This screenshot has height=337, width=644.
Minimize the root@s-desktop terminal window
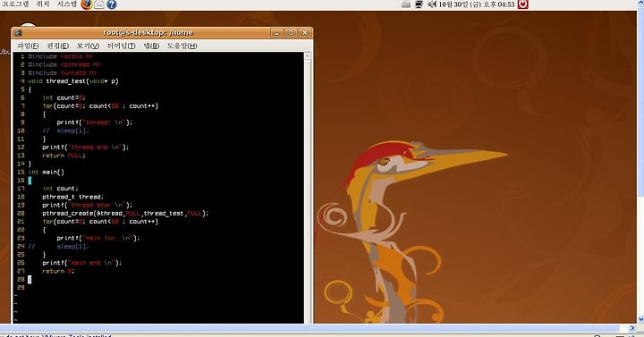276,33
